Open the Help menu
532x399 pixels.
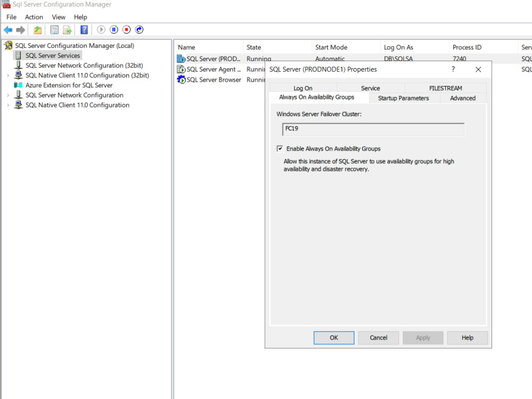coord(80,17)
